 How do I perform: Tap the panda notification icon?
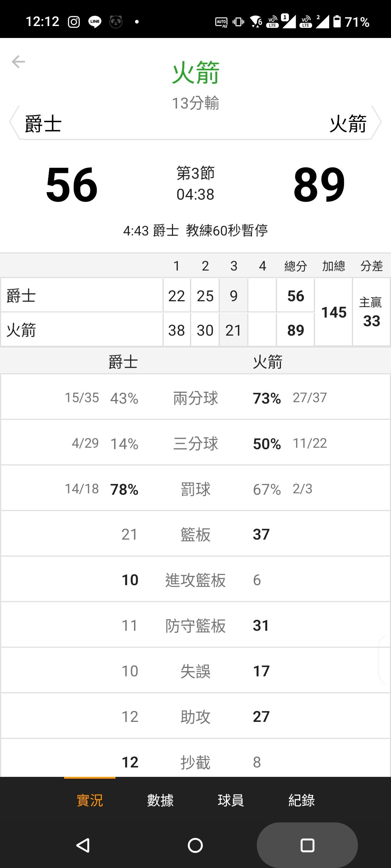pos(116,22)
